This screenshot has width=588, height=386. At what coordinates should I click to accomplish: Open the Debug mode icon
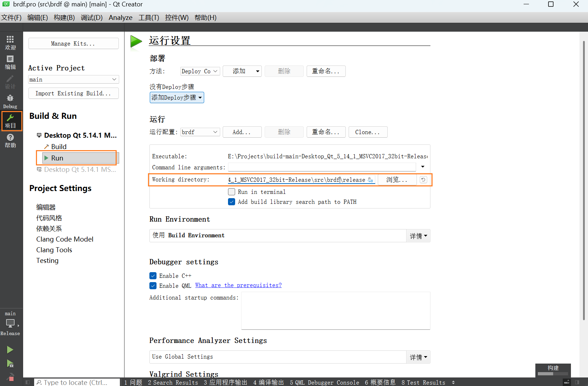click(10, 101)
